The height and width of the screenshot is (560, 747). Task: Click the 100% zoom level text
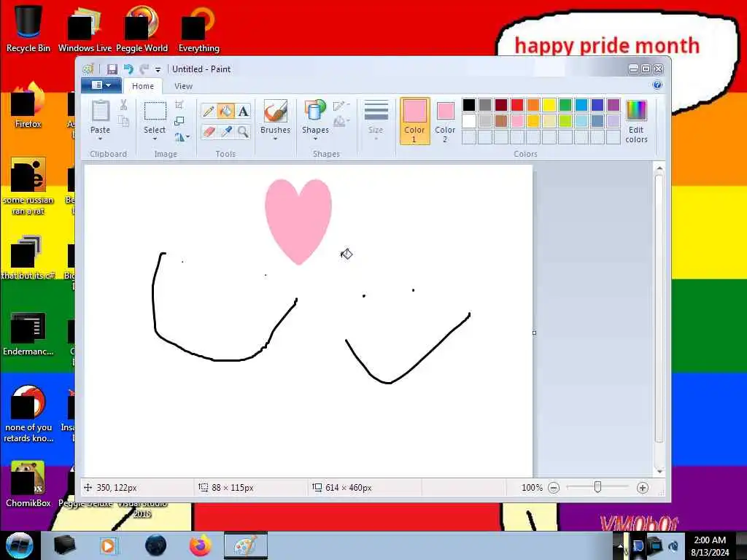click(532, 488)
